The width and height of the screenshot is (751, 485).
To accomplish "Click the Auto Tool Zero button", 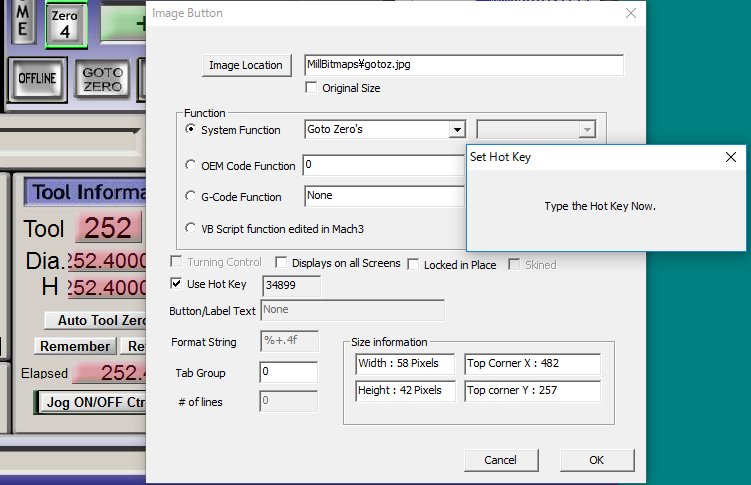I will (x=95, y=320).
